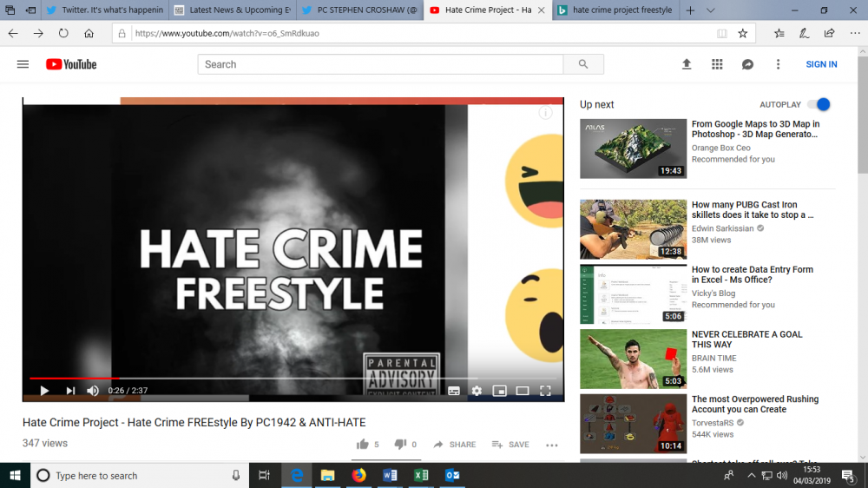Switch to the miniplayer
Viewport: 868px width, 488px height.
point(499,391)
